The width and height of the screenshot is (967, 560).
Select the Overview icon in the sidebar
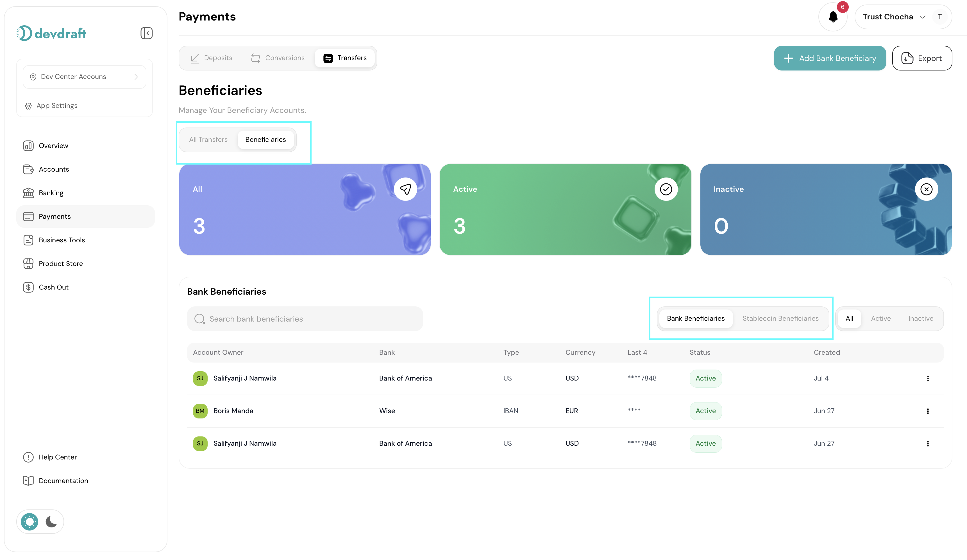[28, 146]
